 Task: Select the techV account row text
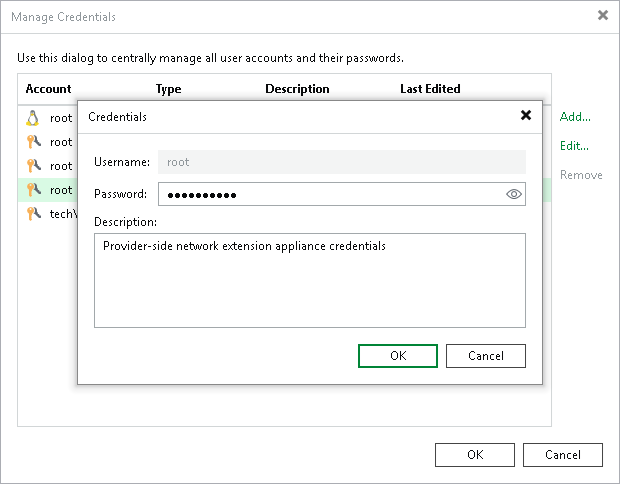[x=63, y=214]
